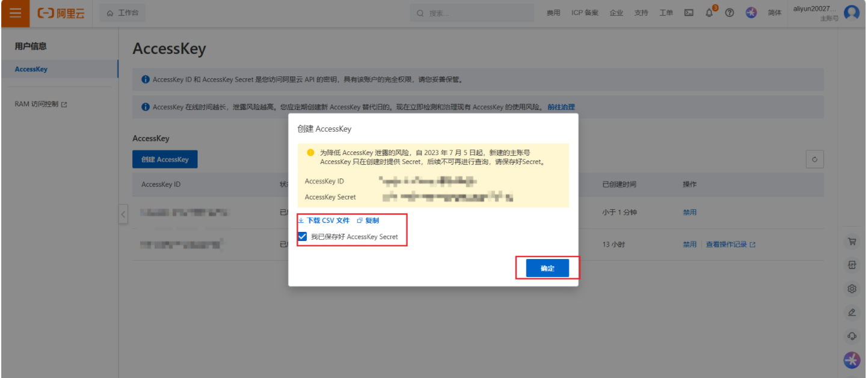This screenshot has height=378, width=868.
Task: Confirm the dialog with 确定
Action: click(547, 268)
